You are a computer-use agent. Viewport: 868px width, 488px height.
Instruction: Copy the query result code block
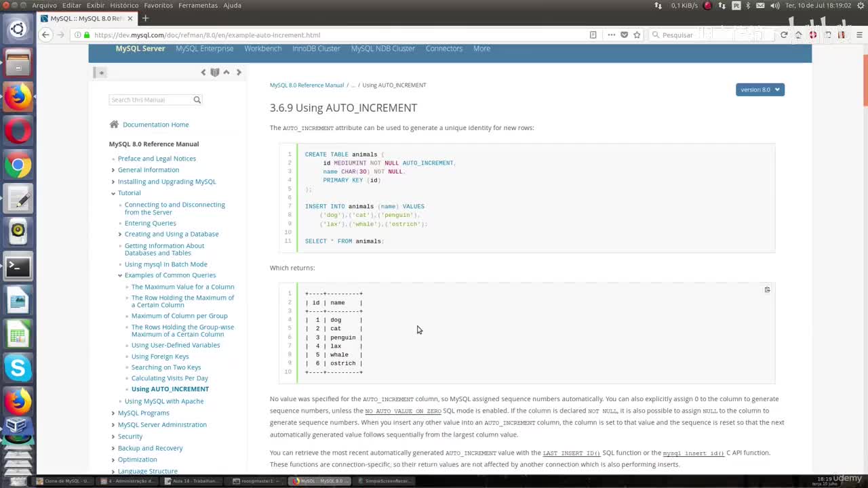tap(767, 289)
